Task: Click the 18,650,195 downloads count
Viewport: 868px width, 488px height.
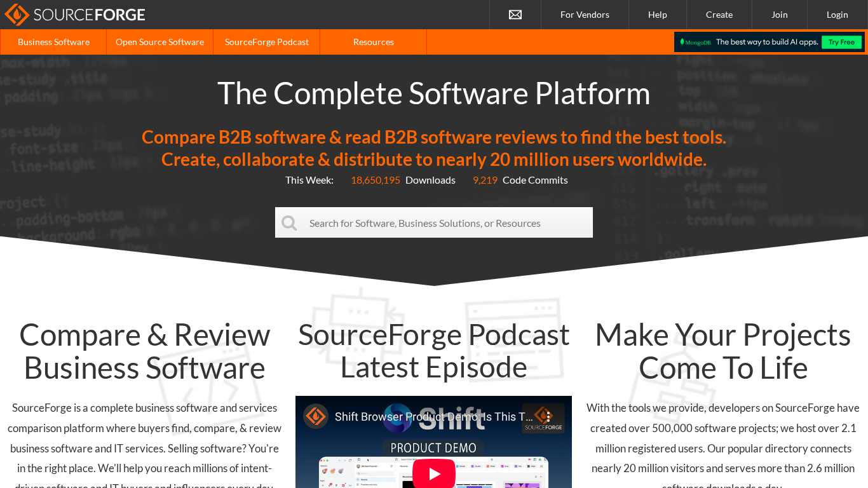Action: 376,180
